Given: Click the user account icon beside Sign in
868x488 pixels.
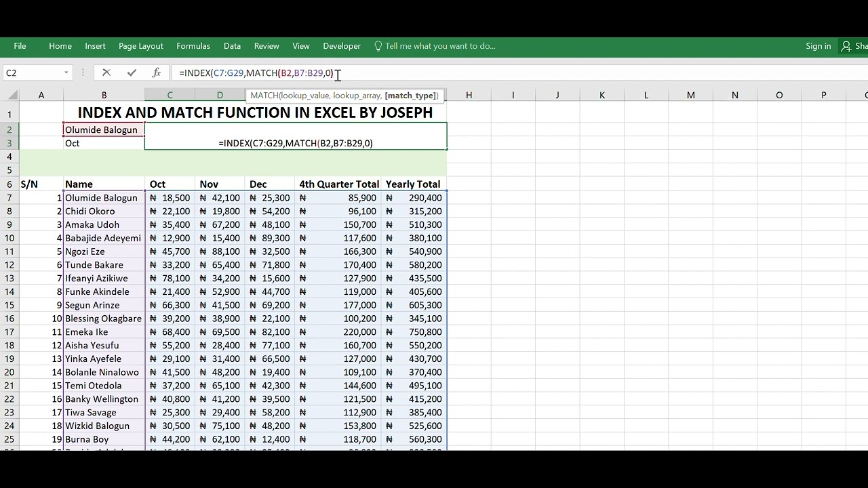Looking at the screenshot, I should click(x=846, y=46).
